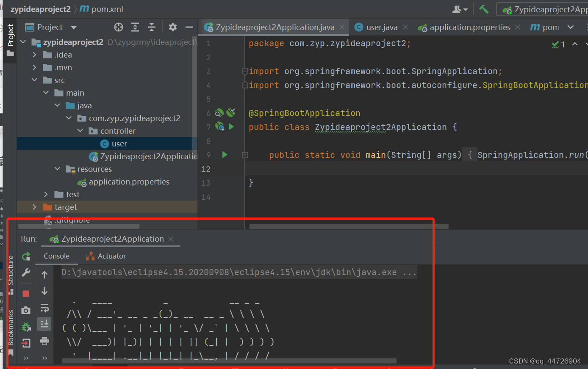Collapse the controller package
Screen dimensions: 588x369
(80, 131)
